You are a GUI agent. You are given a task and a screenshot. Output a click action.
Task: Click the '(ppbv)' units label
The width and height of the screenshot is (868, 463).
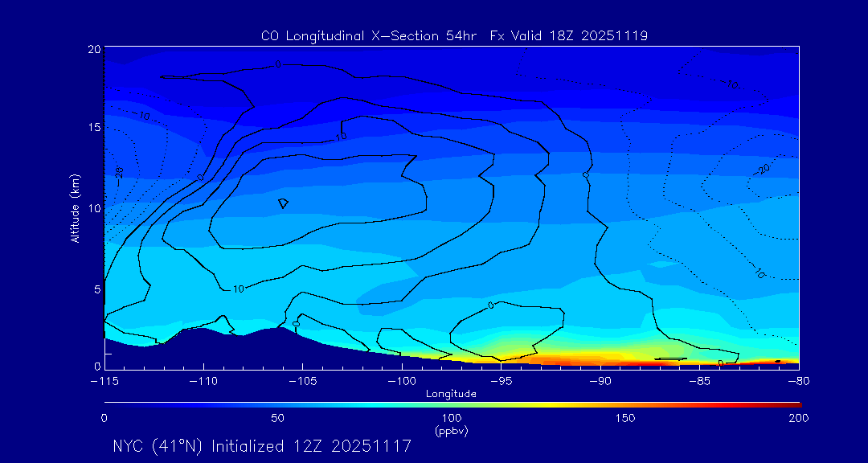451,431
